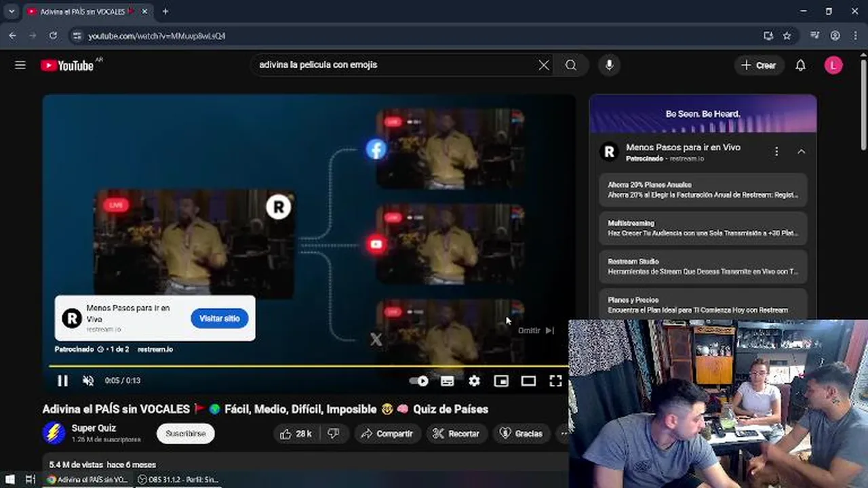Like the video with thumbs up

[296, 434]
